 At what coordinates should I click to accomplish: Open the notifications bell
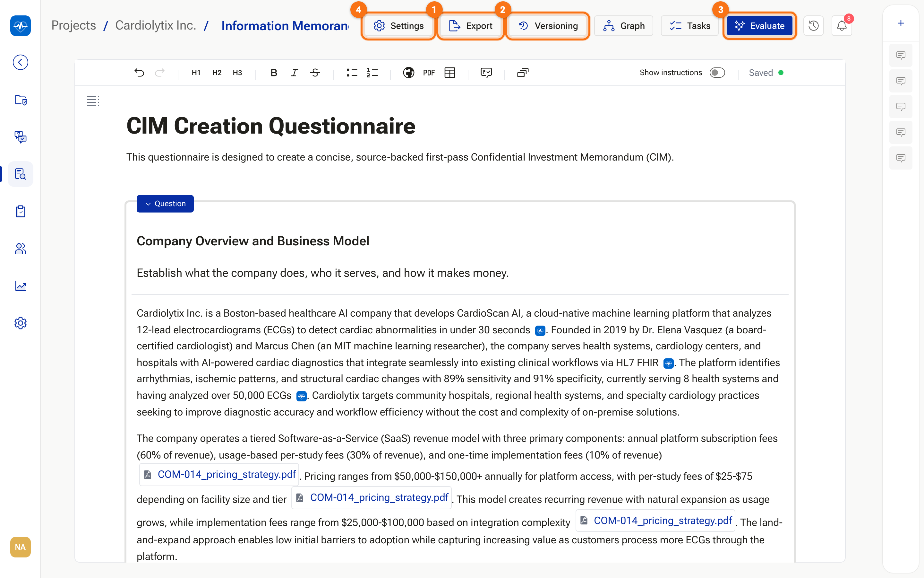click(x=842, y=26)
